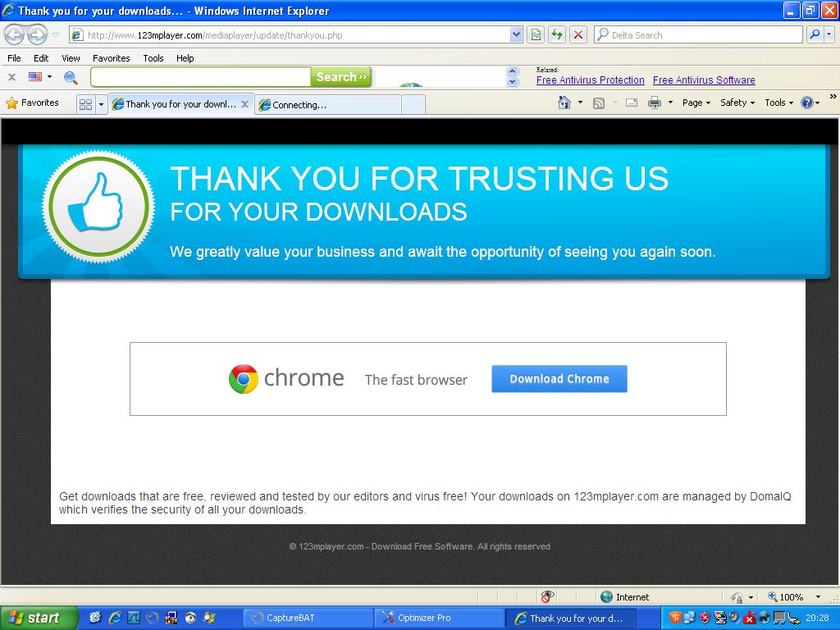Click the Chrome logo in the ad

coord(243,379)
